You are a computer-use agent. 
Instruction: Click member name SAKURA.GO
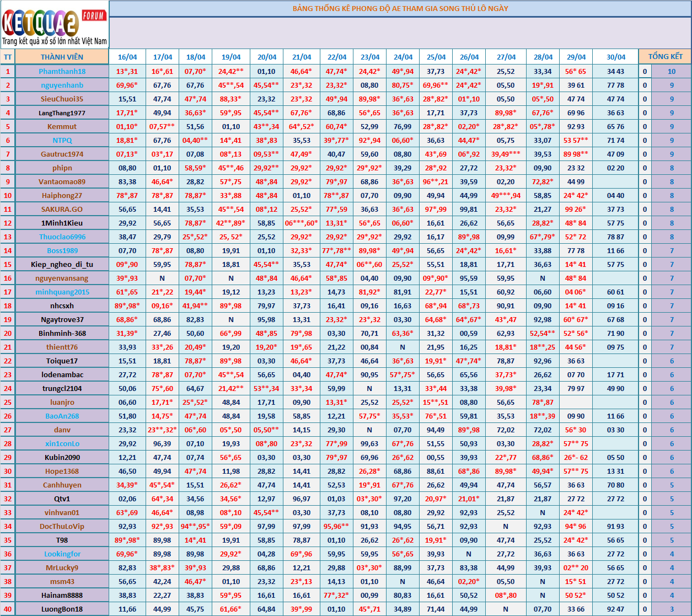coord(62,209)
